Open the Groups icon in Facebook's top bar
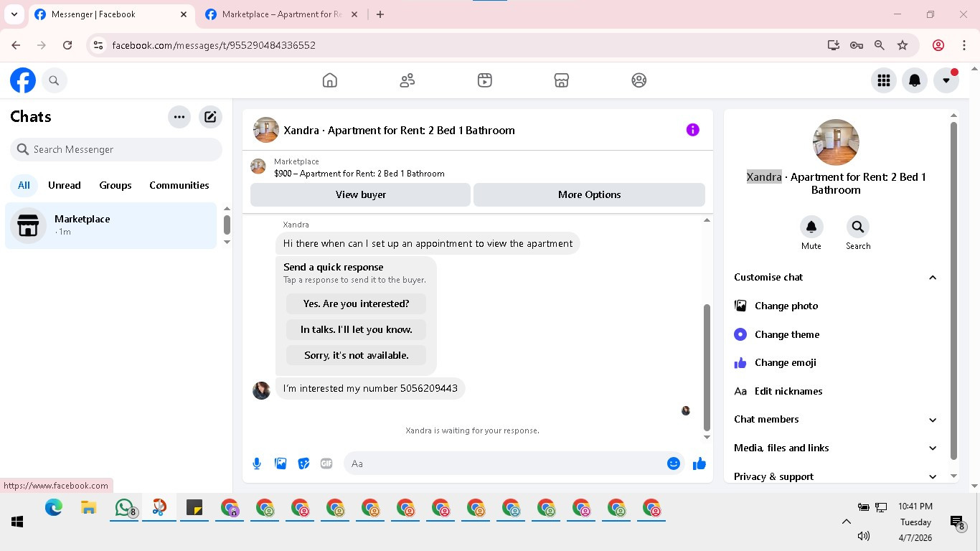 click(639, 80)
